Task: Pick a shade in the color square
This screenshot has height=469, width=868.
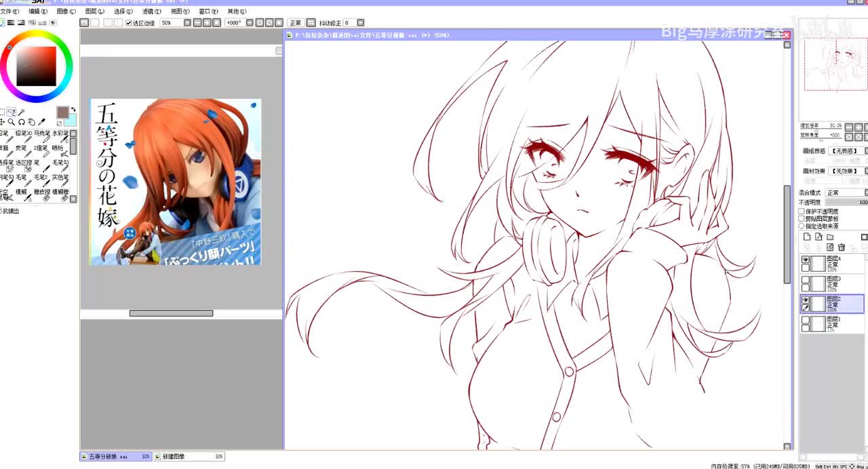Action: click(37, 66)
